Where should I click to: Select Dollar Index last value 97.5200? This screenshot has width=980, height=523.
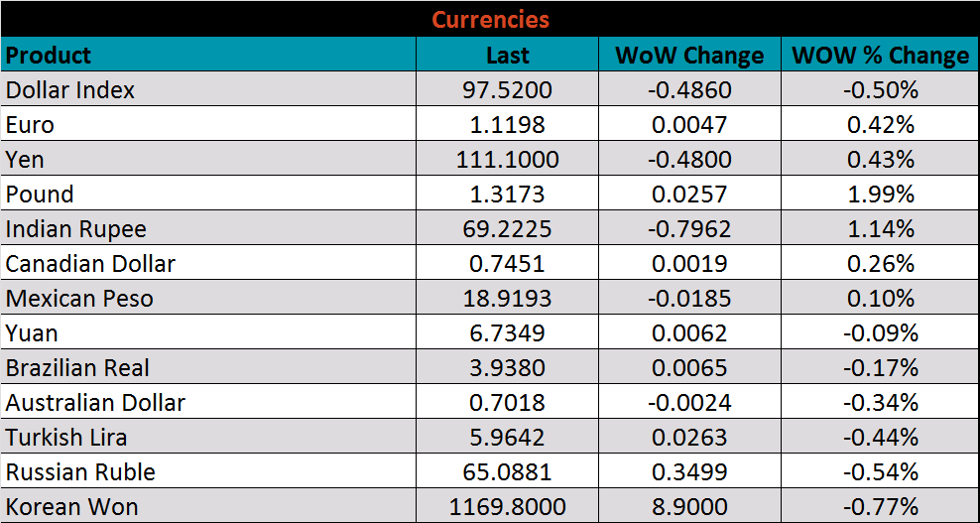pos(507,90)
